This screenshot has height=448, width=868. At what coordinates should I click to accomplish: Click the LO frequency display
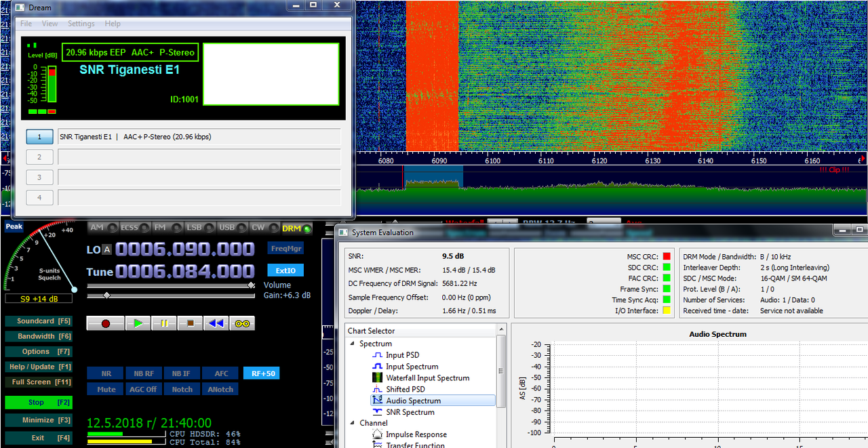(x=184, y=249)
